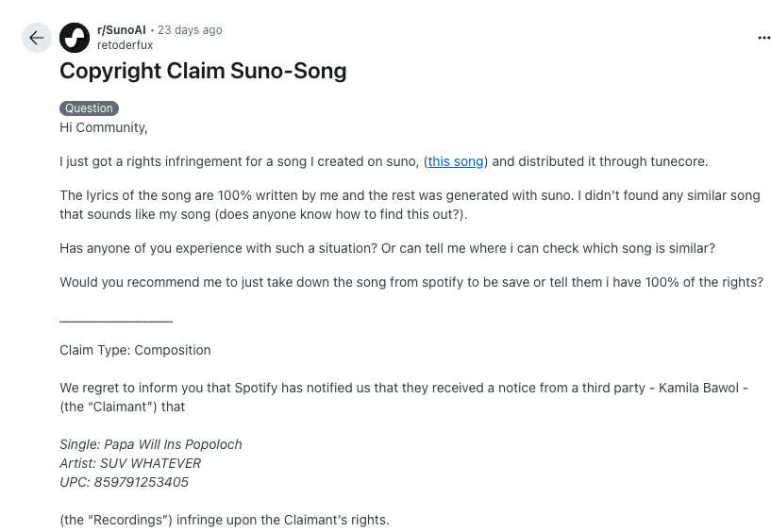This screenshot has height=532, width=771.
Task: Click the "Single: Papa Will Ins Popoloch" line
Action: point(151,444)
